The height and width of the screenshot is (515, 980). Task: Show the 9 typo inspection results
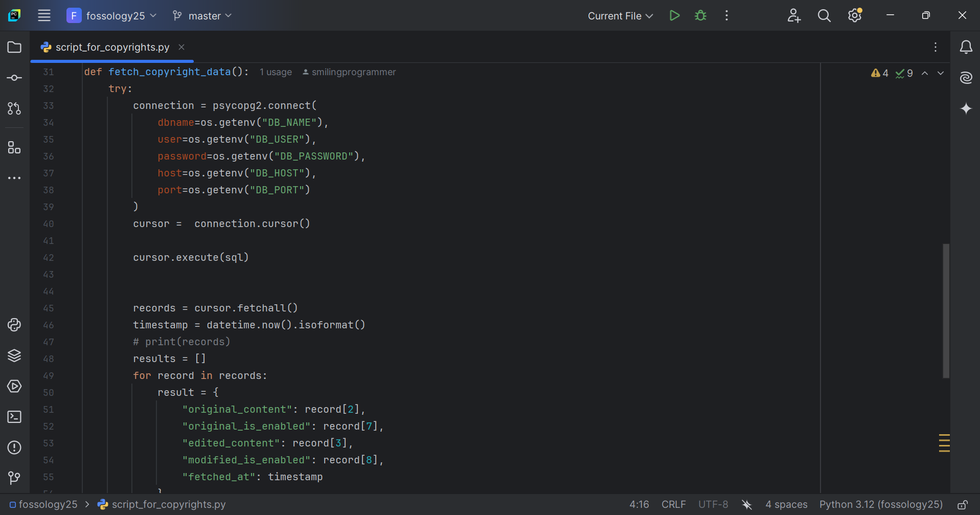[904, 73]
